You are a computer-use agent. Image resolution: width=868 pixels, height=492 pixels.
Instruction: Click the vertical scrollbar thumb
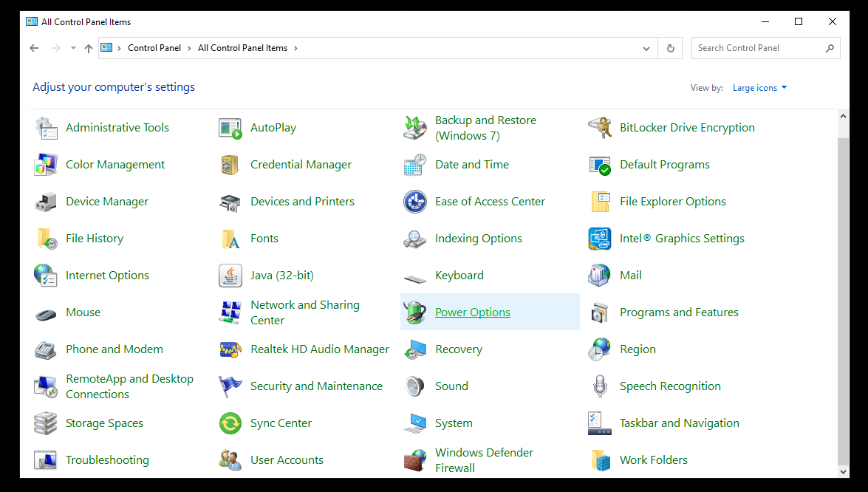[x=843, y=300]
